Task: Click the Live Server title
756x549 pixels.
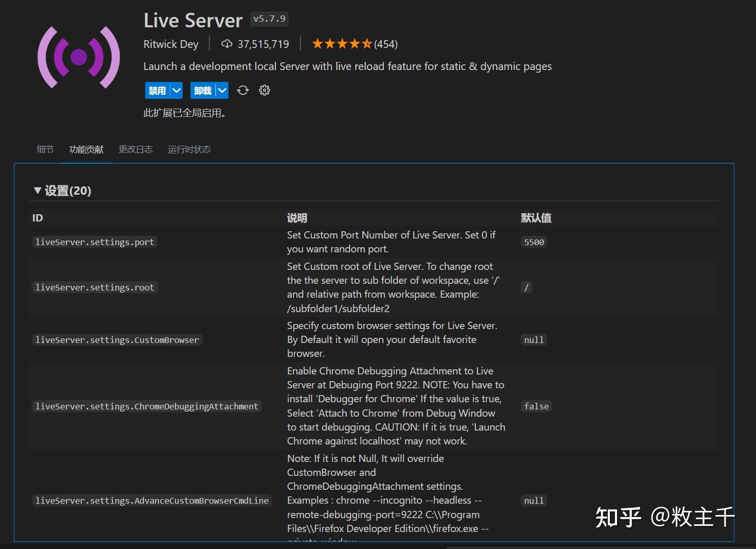Action: click(x=193, y=21)
